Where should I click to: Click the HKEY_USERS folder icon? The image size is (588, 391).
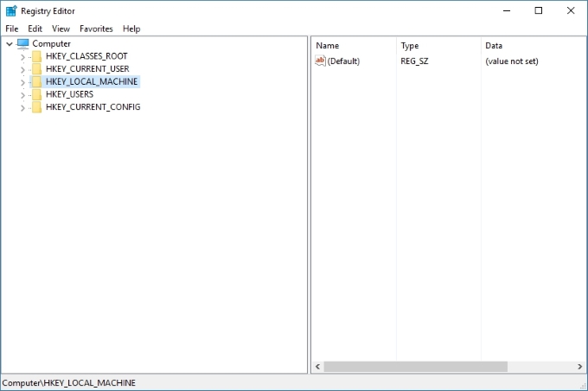pos(36,94)
